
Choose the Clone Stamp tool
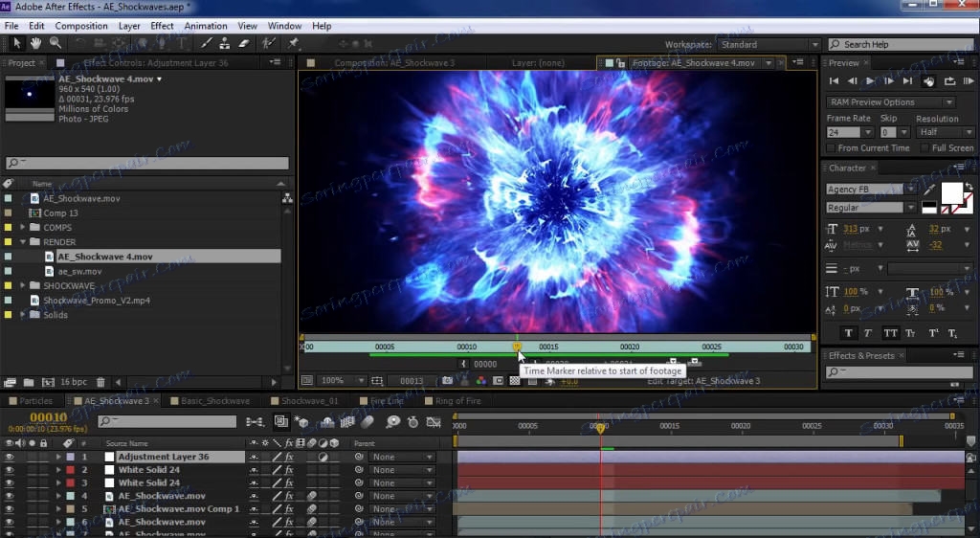(224, 43)
